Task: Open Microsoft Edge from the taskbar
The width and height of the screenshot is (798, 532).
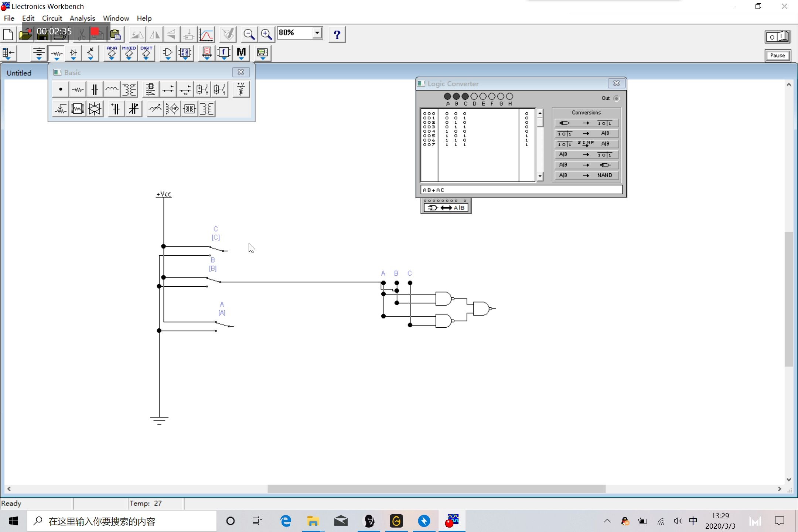Action: [286, 521]
